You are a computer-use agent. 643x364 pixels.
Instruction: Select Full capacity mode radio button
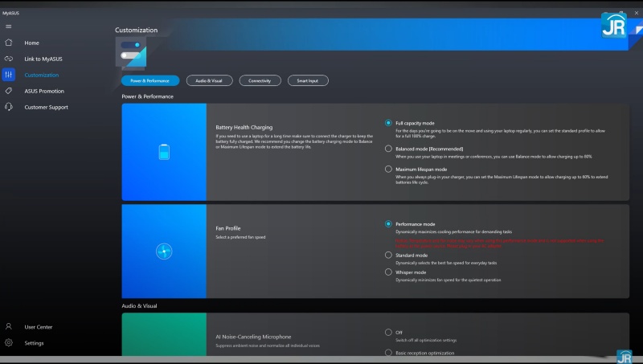tap(389, 123)
